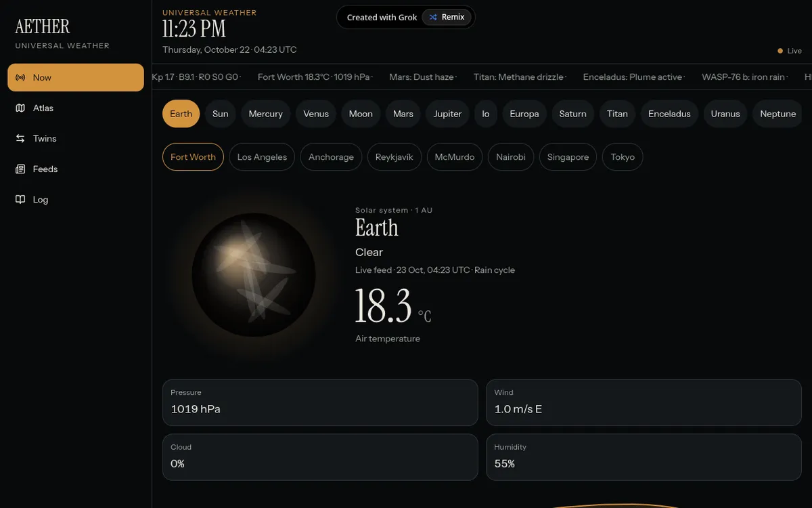This screenshot has width=812, height=508.
Task: Click the Twins swap arrows icon
Action: click(x=20, y=138)
